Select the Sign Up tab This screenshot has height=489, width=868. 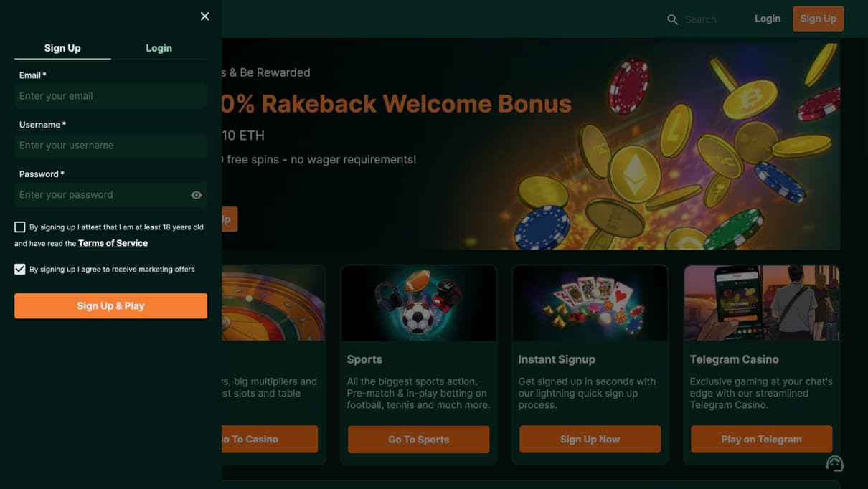coord(62,48)
